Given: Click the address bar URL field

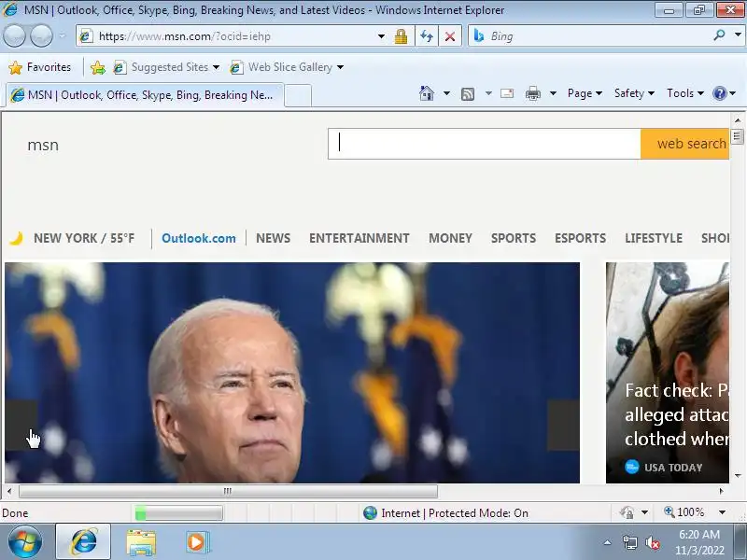Looking at the screenshot, I should click(x=229, y=36).
